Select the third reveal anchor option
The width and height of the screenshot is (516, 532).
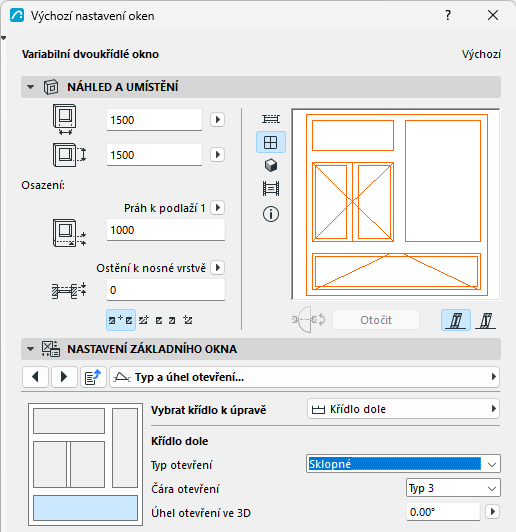tap(159, 320)
